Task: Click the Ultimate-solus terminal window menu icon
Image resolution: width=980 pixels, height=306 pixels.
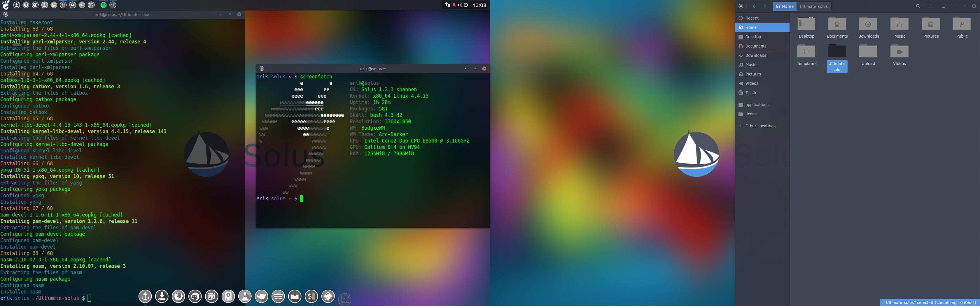Action: tap(6, 15)
